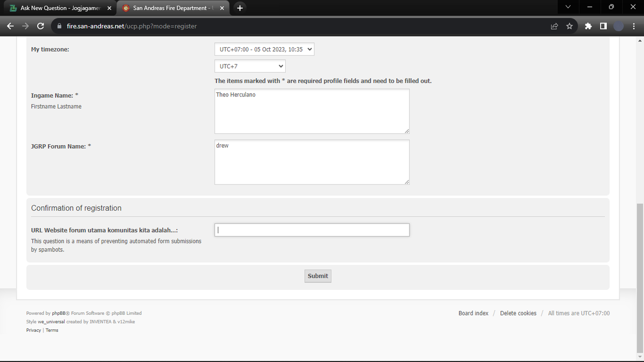644x362 pixels.
Task: Submit the registration form
Action: (318, 276)
